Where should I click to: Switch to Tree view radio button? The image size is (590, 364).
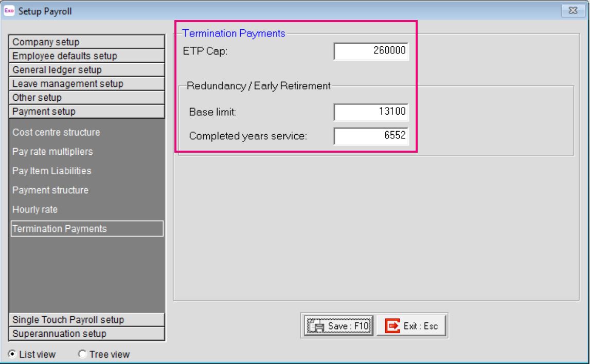pos(82,354)
